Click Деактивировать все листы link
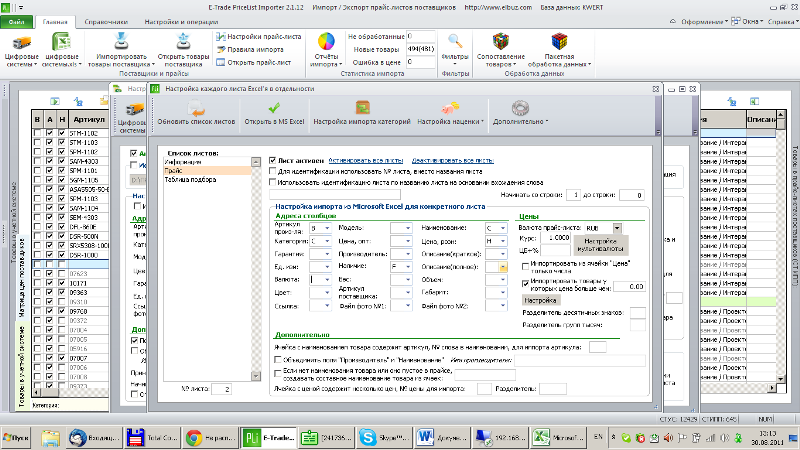 (452, 160)
